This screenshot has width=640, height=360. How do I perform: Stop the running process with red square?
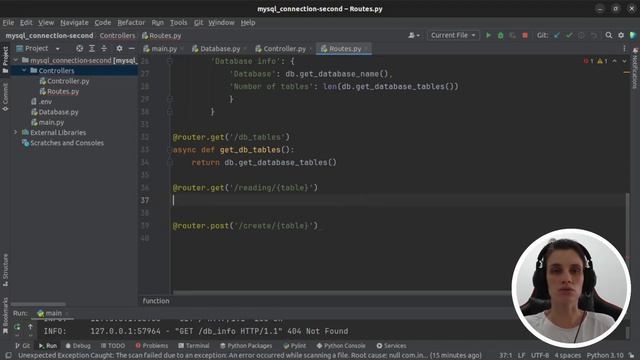pyautogui.click(x=525, y=36)
